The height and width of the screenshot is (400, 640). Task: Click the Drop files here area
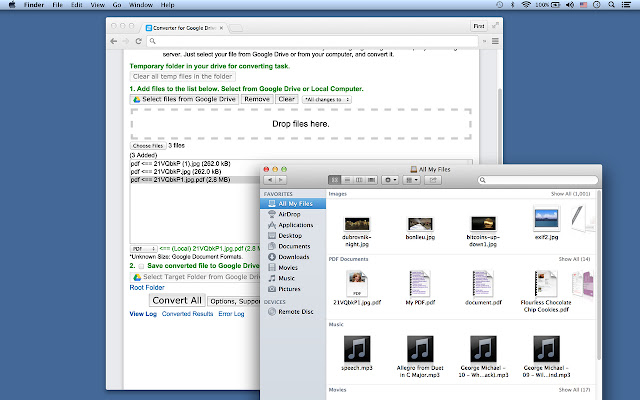tap(301, 124)
